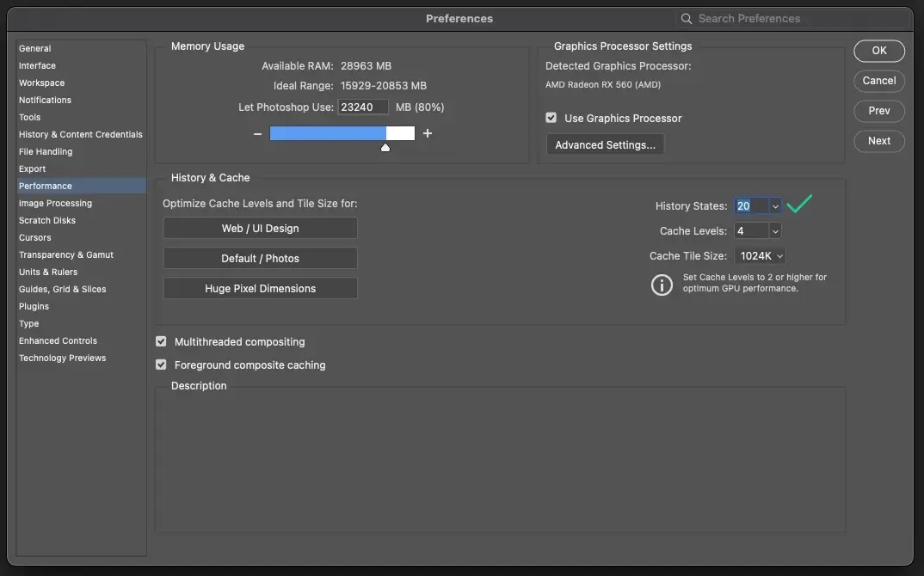
Task: Open Advanced Settings for graphics processor
Action: (x=605, y=145)
